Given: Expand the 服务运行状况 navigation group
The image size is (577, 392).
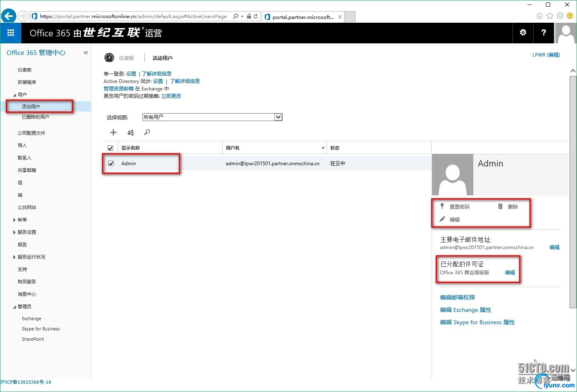Looking at the screenshot, I should [14, 257].
